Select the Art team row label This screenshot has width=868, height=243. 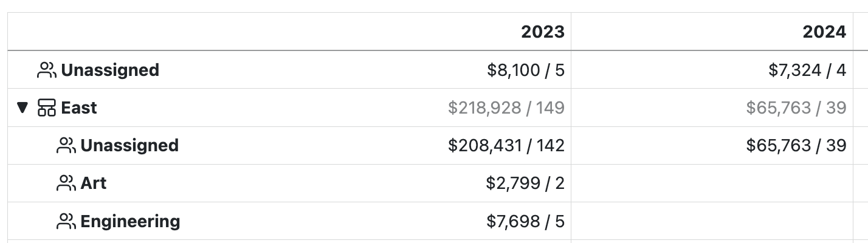click(x=94, y=183)
